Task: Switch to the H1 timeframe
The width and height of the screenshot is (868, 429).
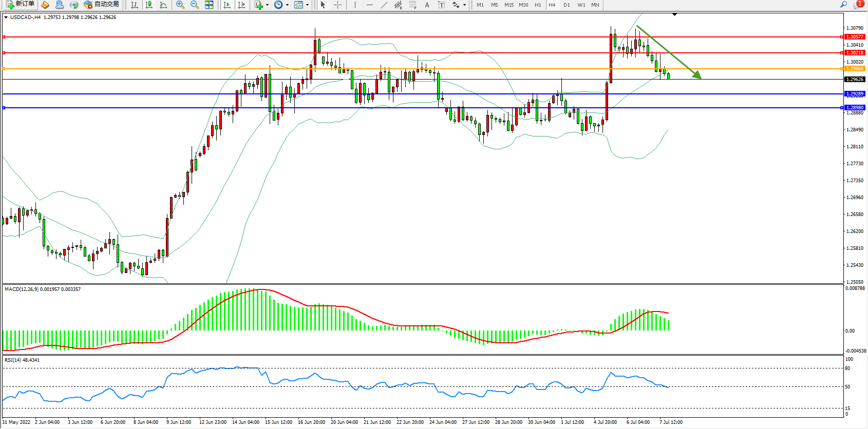Action: [538, 5]
